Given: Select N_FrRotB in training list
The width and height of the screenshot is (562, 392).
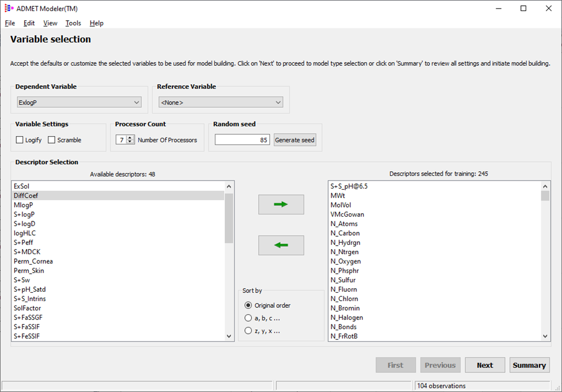Looking at the screenshot, I should coord(435,336).
